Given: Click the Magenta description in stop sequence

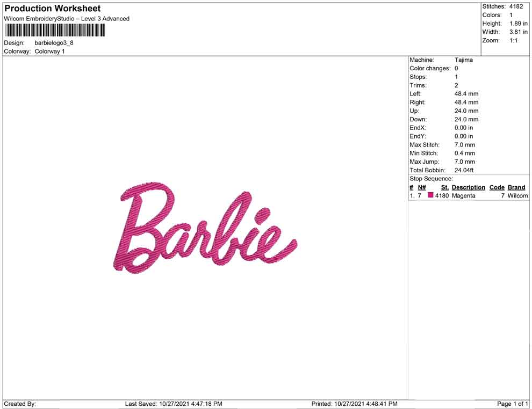Looking at the screenshot, I should point(463,196).
